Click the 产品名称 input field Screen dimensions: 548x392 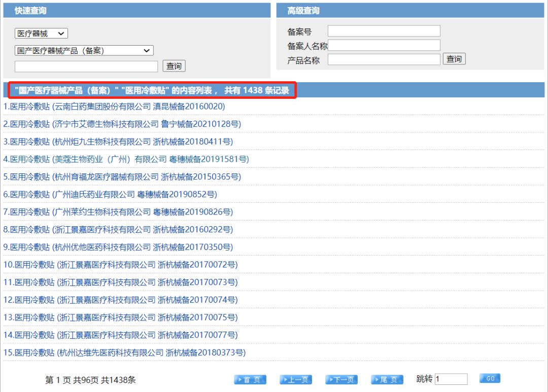click(x=384, y=60)
